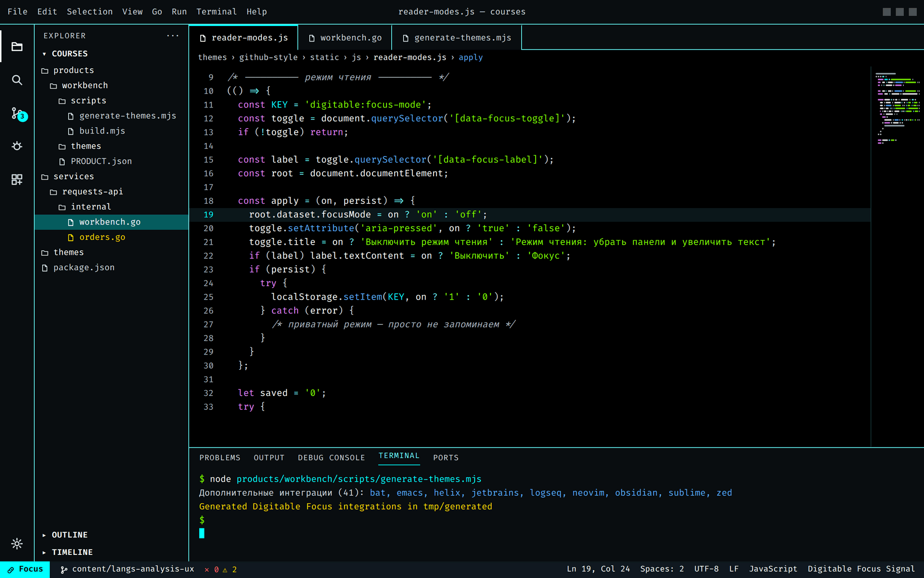The width and height of the screenshot is (924, 578).
Task: Click the middle window control square
Action: [899, 12]
